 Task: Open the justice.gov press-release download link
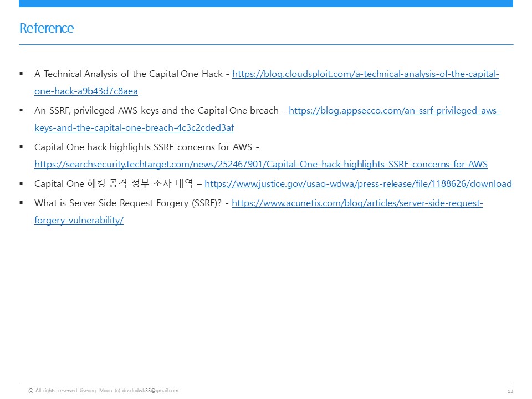click(358, 183)
